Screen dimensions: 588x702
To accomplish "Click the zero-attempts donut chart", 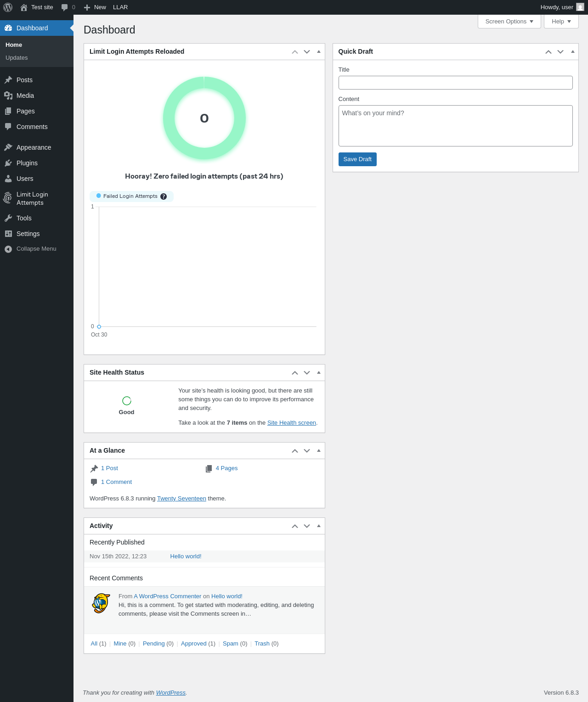I will (204, 118).
